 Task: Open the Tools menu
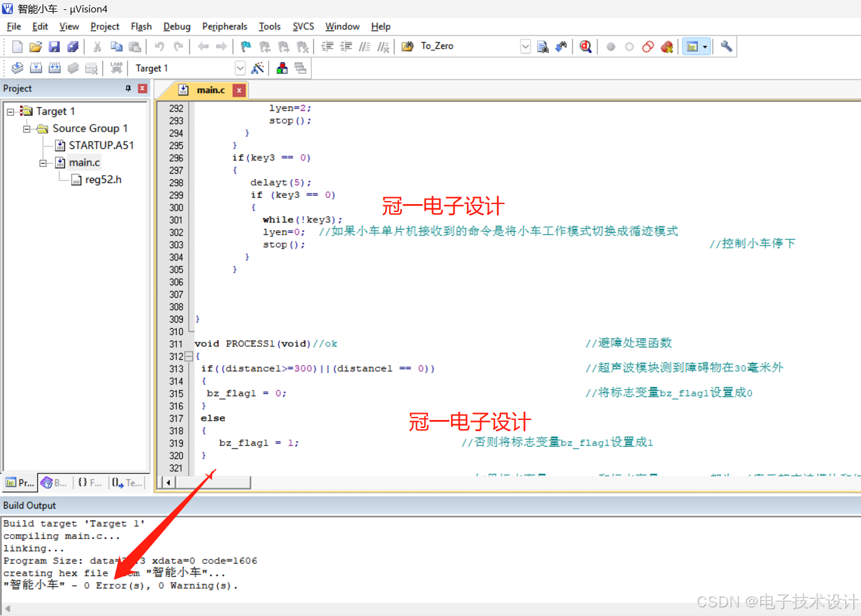[270, 27]
